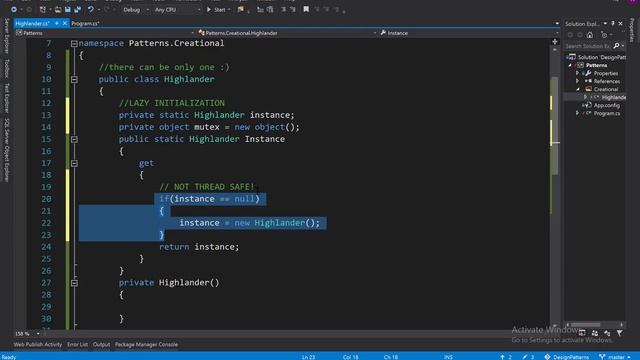Click 'return instance;' code line
The height and width of the screenshot is (360, 640).
[199, 247]
